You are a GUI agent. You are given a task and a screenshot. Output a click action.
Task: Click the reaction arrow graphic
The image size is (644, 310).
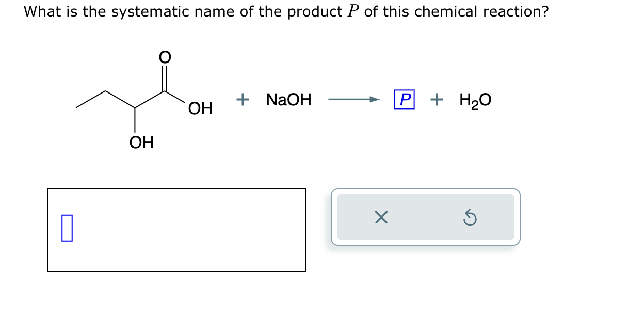tap(354, 99)
